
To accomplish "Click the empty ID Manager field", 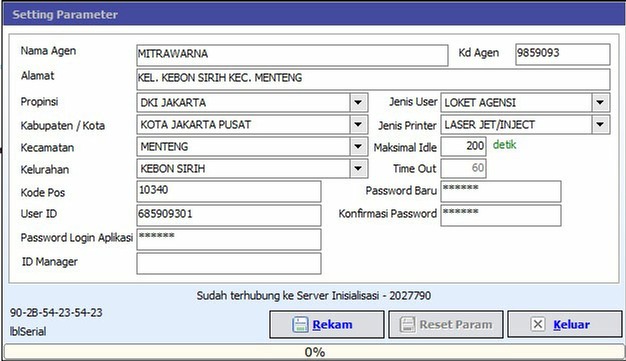I will (x=229, y=263).
